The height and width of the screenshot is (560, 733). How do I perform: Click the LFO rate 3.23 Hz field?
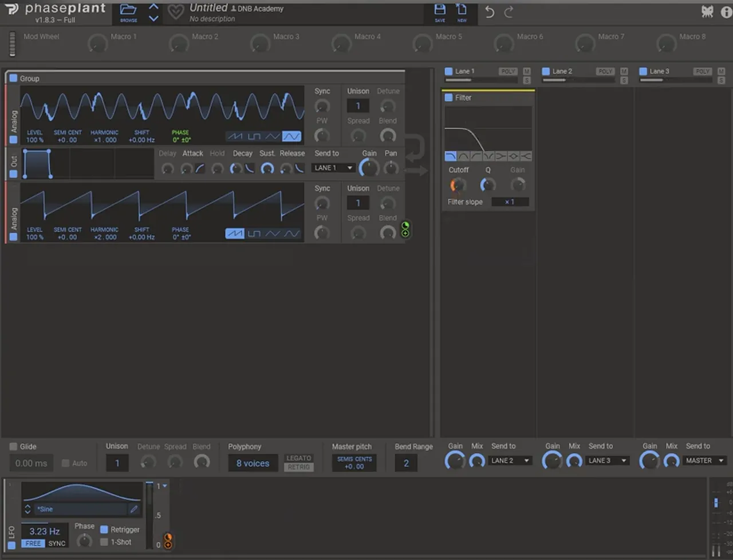pos(45,531)
